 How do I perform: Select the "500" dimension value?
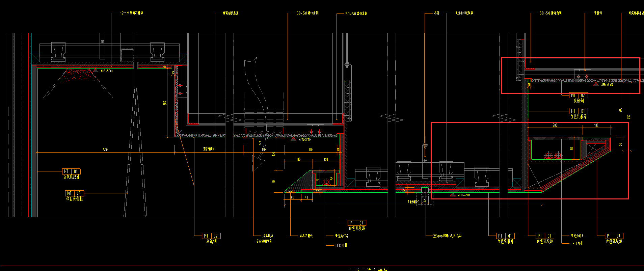pyautogui.click(x=105, y=150)
